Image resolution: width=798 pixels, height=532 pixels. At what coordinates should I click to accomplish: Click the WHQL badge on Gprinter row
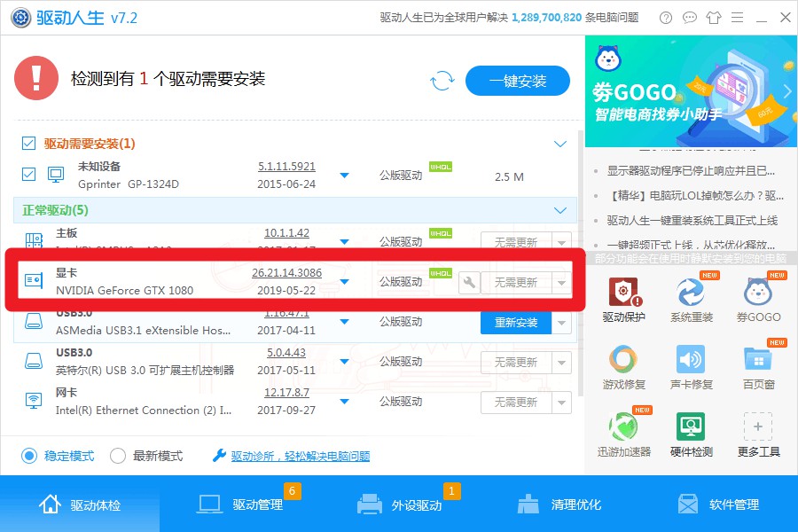tap(440, 167)
